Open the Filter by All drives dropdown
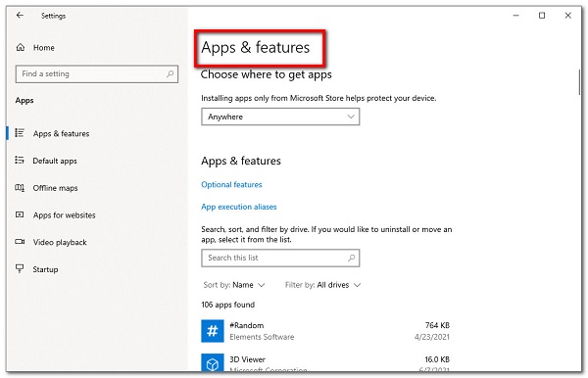 (322, 285)
